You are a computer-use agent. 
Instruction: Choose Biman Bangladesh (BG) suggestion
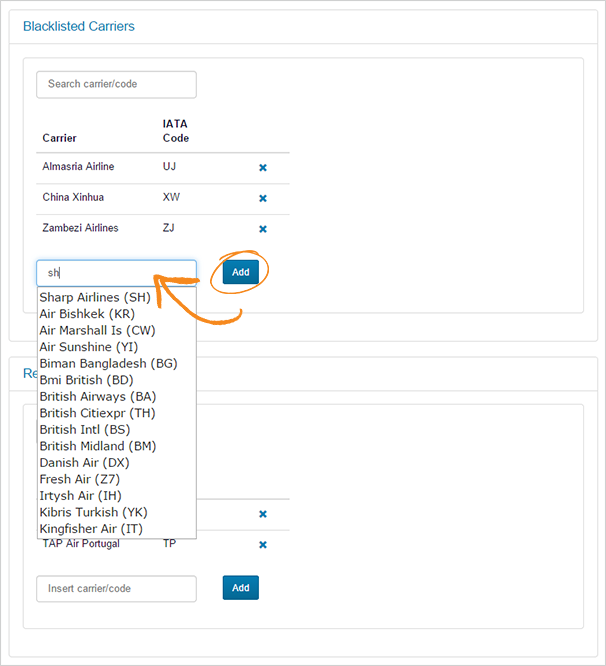(x=108, y=364)
